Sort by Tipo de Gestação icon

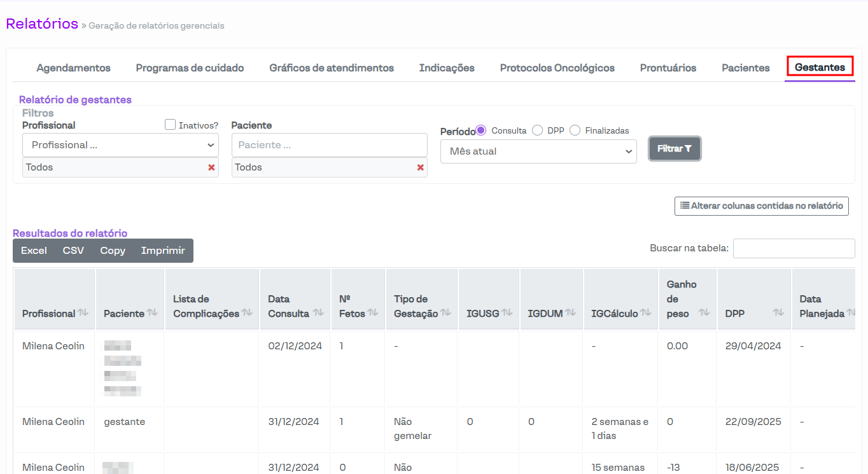click(445, 313)
